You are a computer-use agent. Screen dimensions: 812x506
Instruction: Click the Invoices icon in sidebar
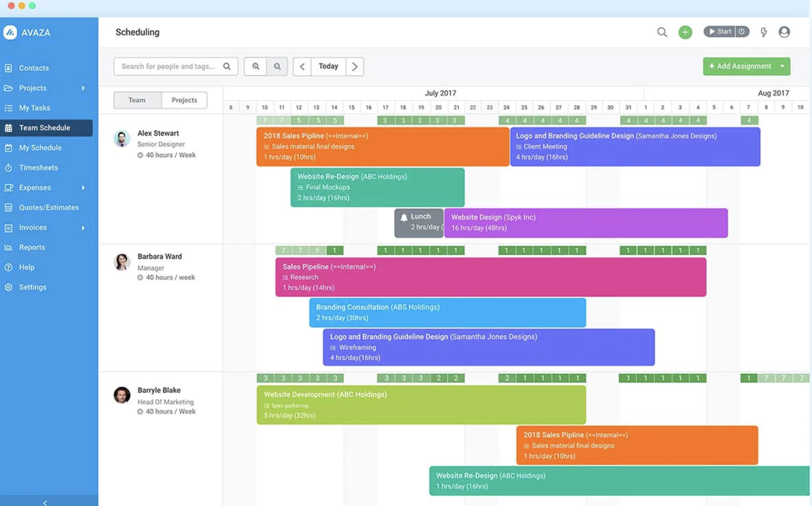9,227
